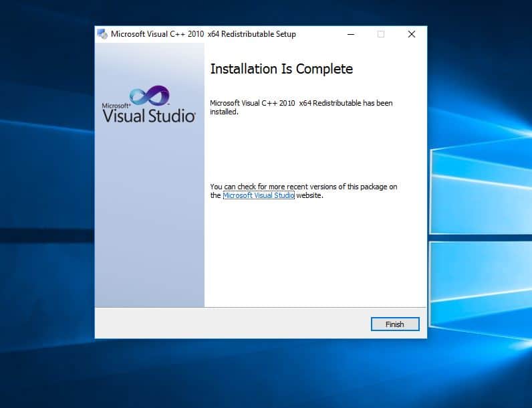The height and width of the screenshot is (408, 532).
Task: Click the 'Installation Is Complete' heading
Action: pyautogui.click(x=281, y=69)
